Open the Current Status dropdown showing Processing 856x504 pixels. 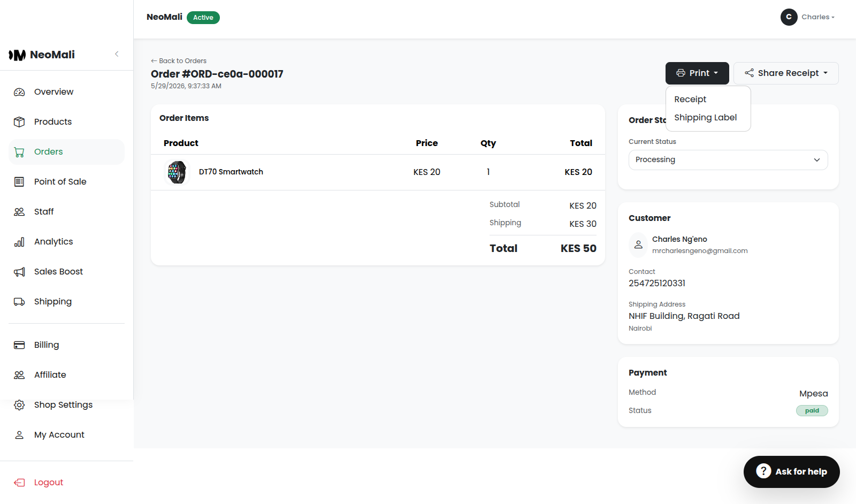click(728, 160)
